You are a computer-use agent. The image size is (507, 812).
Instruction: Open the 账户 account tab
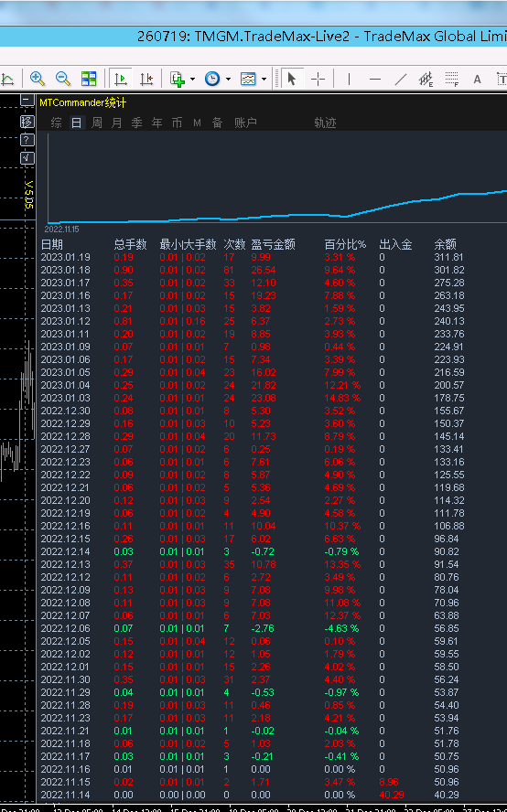245,123
